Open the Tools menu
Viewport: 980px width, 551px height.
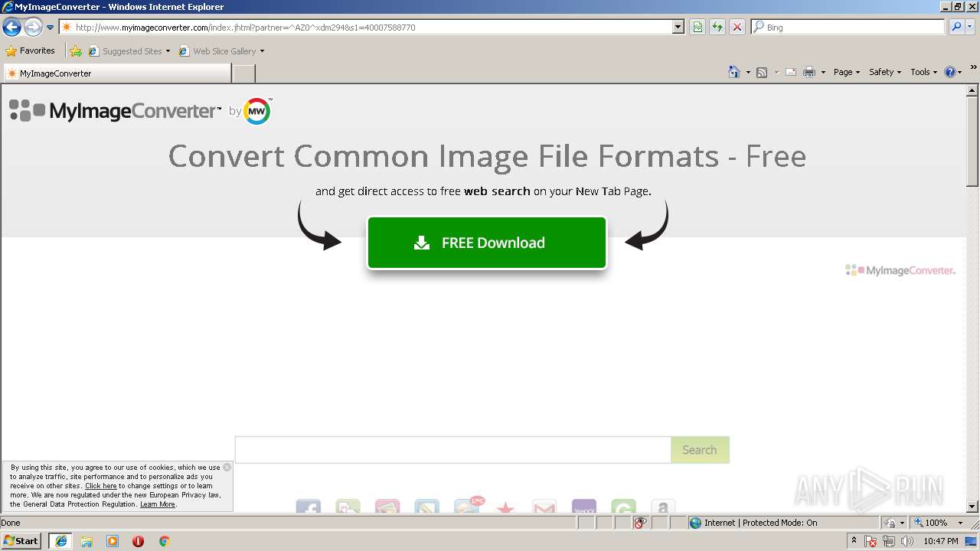pos(923,72)
